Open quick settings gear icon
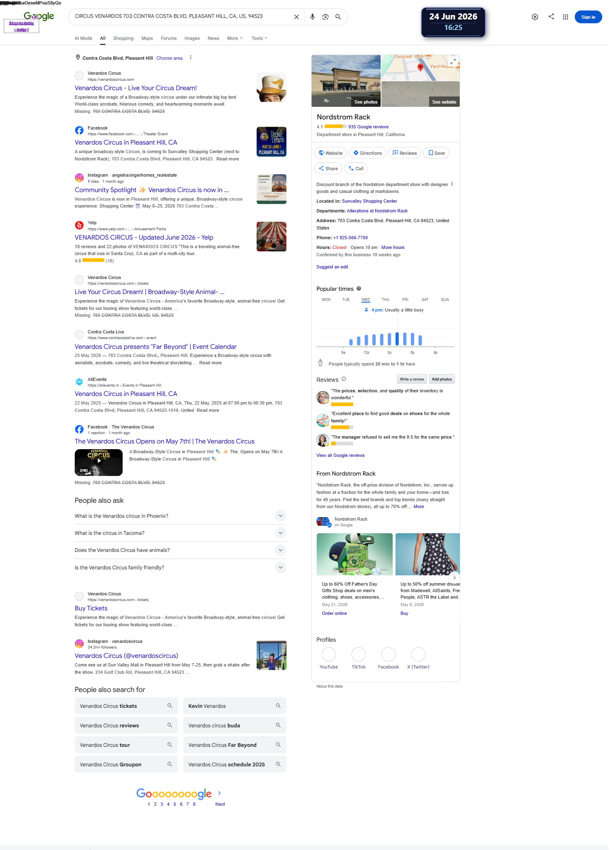 pos(535,17)
